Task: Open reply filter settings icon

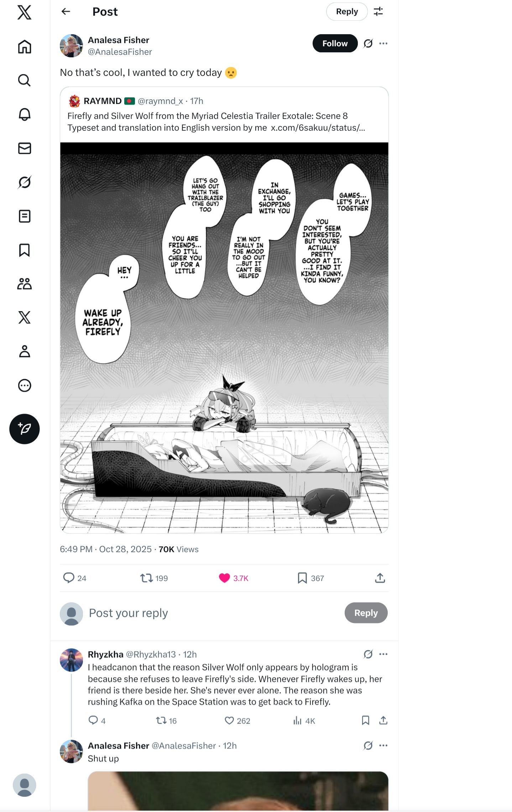Action: (x=378, y=11)
